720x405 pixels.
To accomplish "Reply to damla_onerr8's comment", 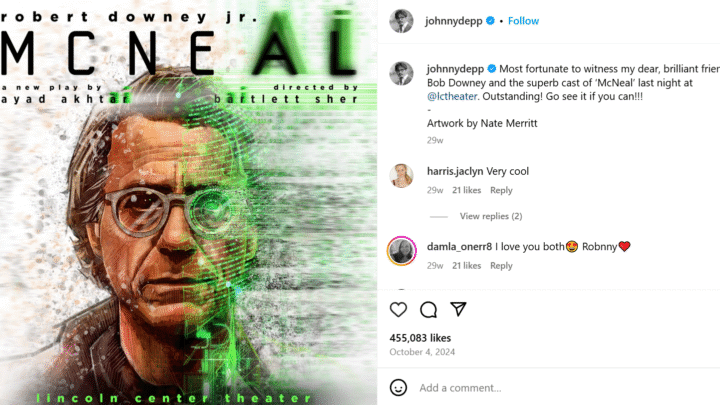I will [501, 265].
